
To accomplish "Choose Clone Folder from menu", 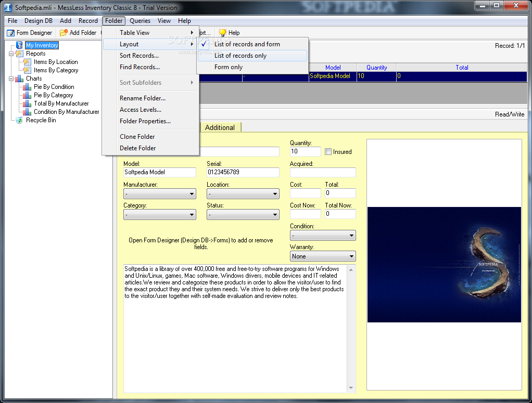I will [x=150, y=137].
